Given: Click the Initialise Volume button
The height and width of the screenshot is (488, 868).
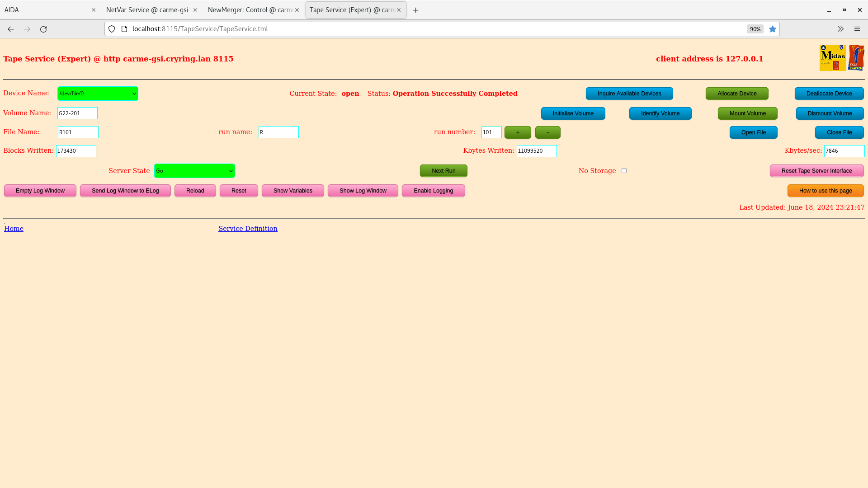Looking at the screenshot, I should coord(573,113).
